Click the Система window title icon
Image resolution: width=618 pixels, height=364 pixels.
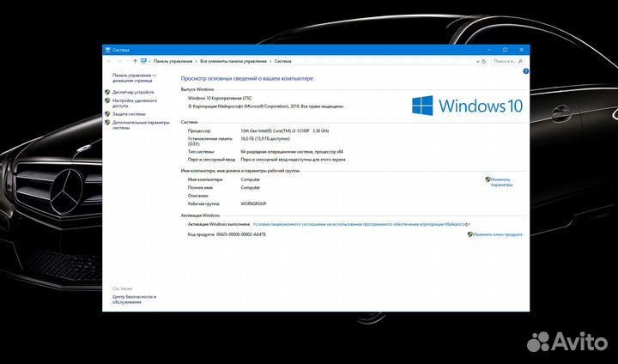click(x=108, y=50)
